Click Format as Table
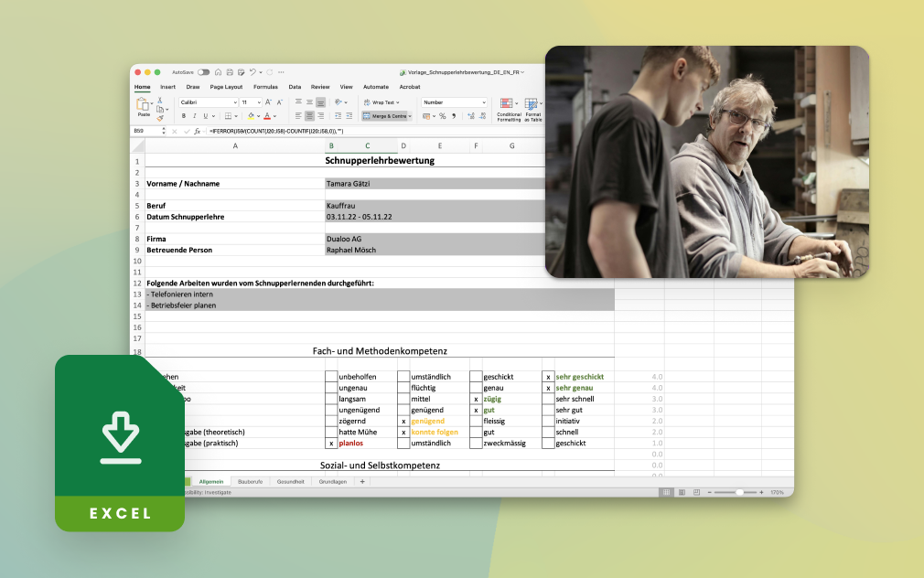 (x=533, y=110)
